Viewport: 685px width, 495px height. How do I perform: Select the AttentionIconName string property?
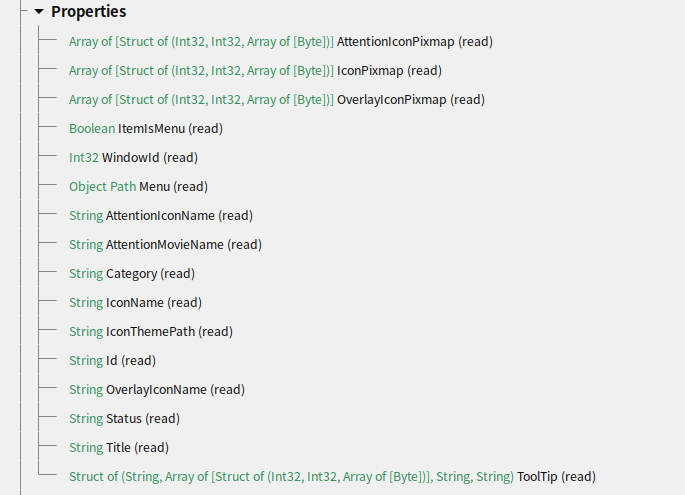pos(160,216)
